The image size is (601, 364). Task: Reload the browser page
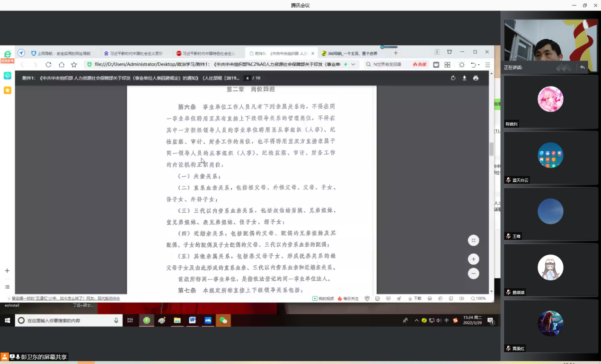pyautogui.click(x=48, y=64)
